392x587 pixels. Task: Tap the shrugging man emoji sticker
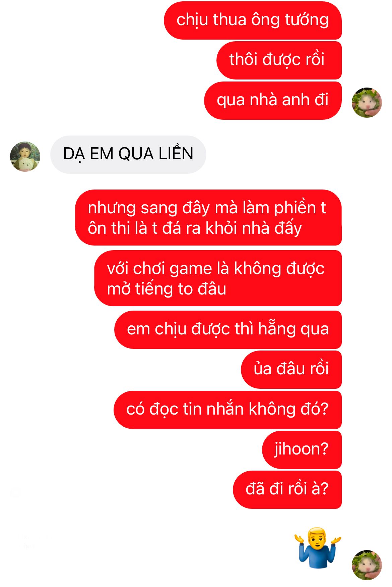(x=318, y=548)
